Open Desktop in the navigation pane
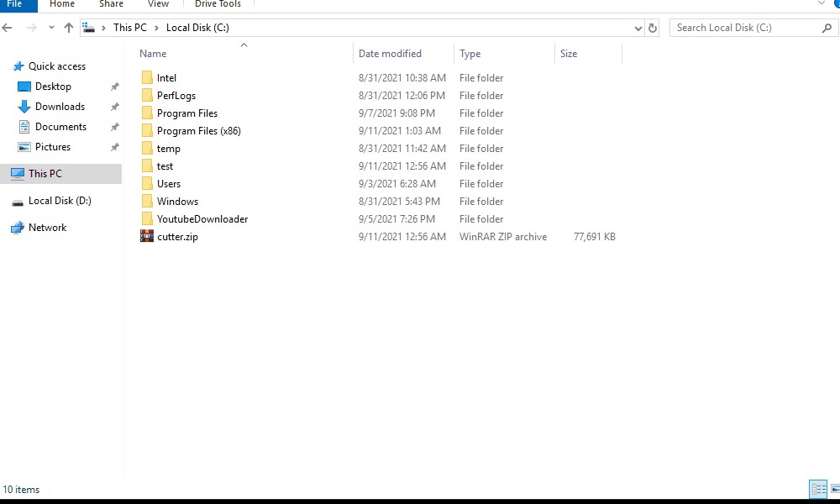The width and height of the screenshot is (840, 504). coord(53,87)
